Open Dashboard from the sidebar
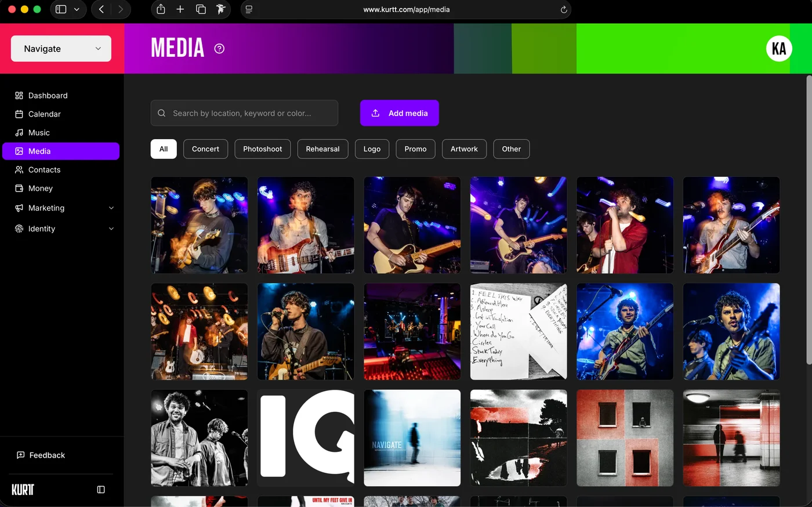The width and height of the screenshot is (812, 507). (61, 96)
